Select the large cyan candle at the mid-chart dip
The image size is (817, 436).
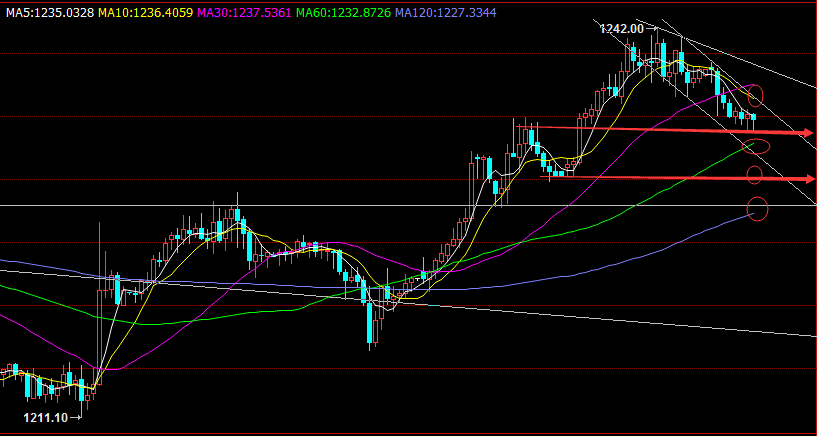pyautogui.click(x=370, y=320)
